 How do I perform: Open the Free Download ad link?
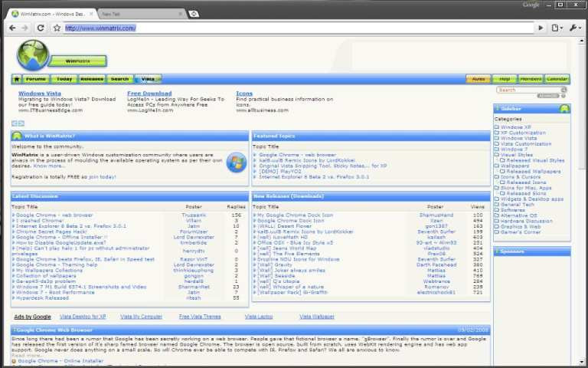click(149, 94)
